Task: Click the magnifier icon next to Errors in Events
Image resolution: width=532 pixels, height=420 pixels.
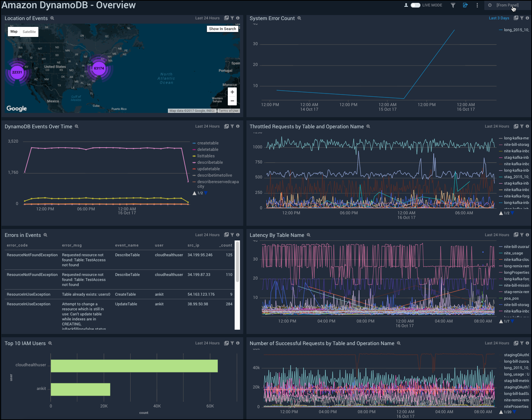Action: tap(45, 235)
